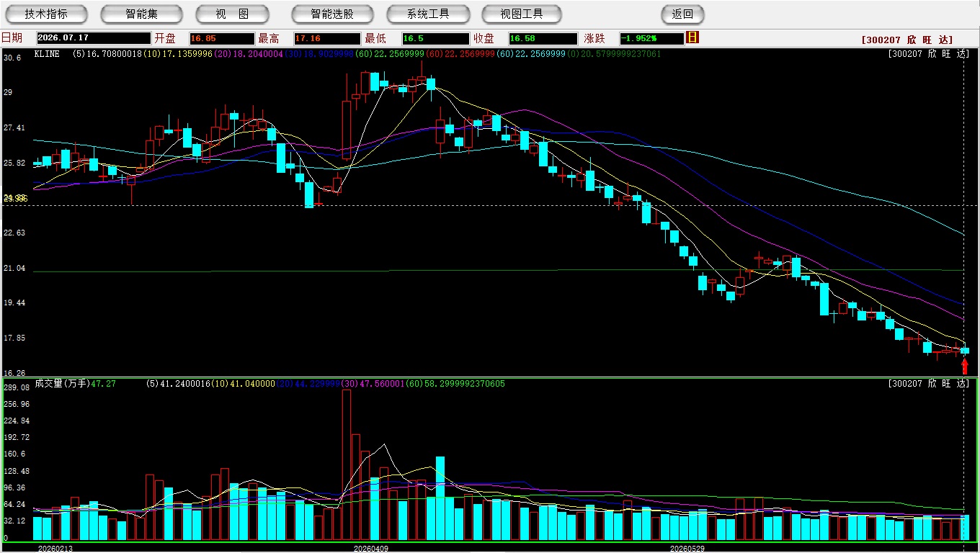Click the date field 2026.07.17
The image size is (980, 553).
(x=94, y=38)
